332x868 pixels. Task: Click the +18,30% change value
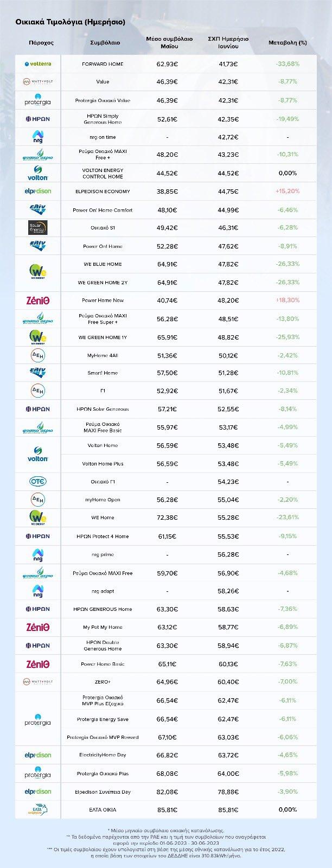288,300
